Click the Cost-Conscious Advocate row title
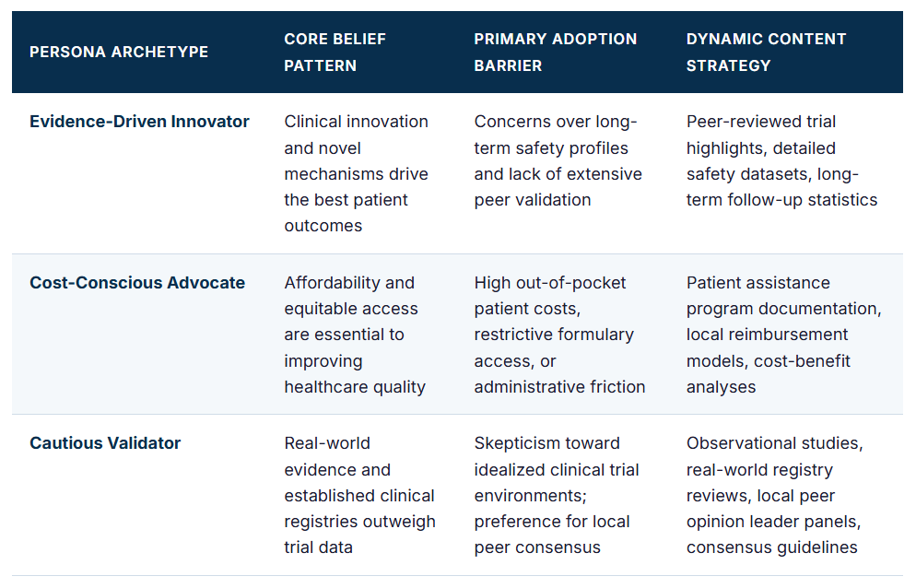 pos(137,283)
